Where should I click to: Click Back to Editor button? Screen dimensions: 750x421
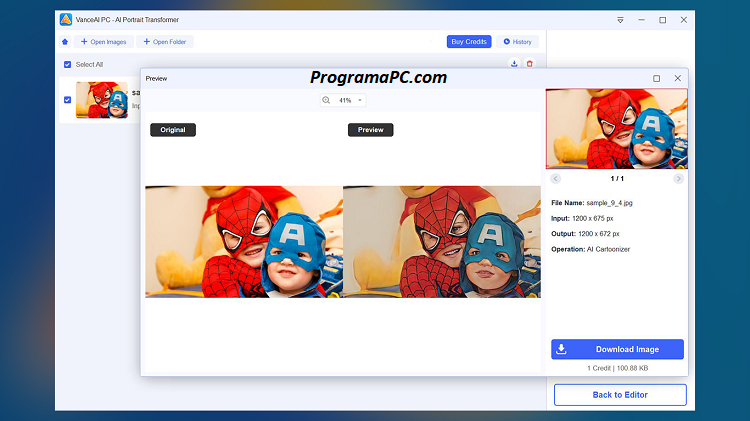click(620, 395)
